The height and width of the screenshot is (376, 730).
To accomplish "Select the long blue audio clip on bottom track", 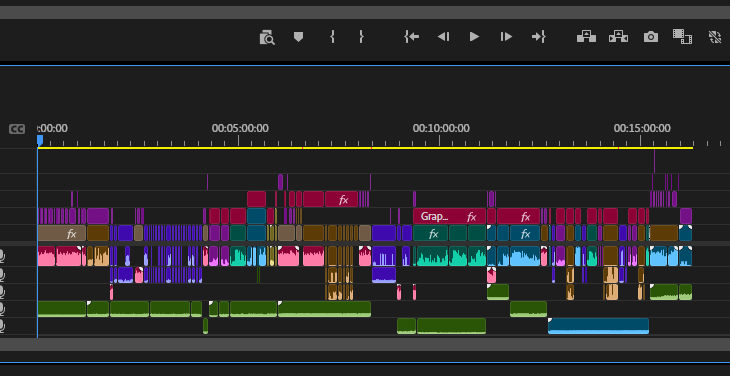I will click(598, 326).
